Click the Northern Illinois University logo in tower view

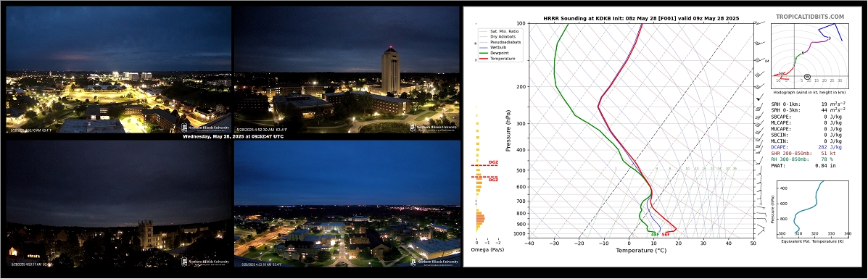(434, 127)
